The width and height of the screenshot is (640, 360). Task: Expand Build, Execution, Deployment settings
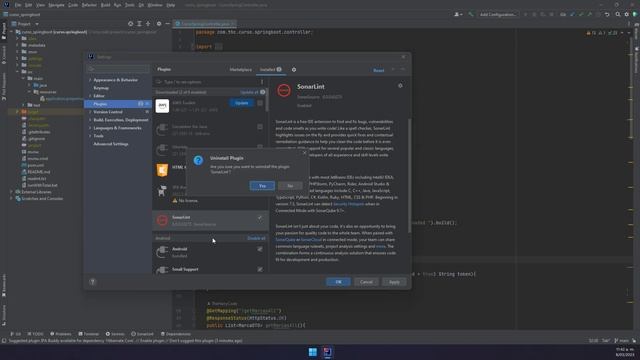pyautogui.click(x=90, y=120)
